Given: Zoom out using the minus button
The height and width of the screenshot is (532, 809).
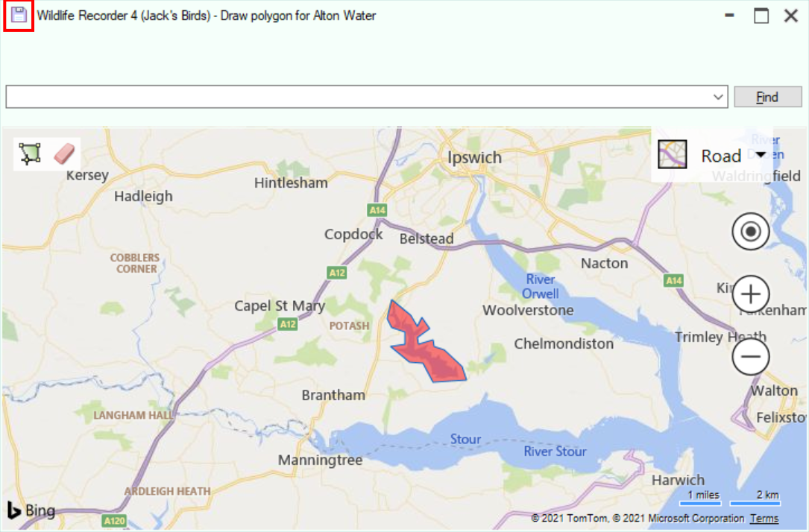Looking at the screenshot, I should [750, 357].
